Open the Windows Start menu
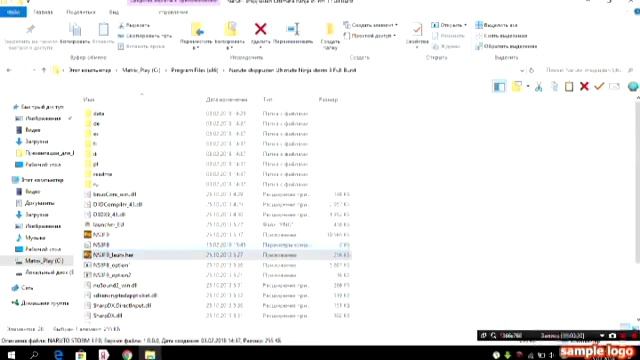Screen dimensions: 640x360 pyautogui.click(x=11, y=354)
